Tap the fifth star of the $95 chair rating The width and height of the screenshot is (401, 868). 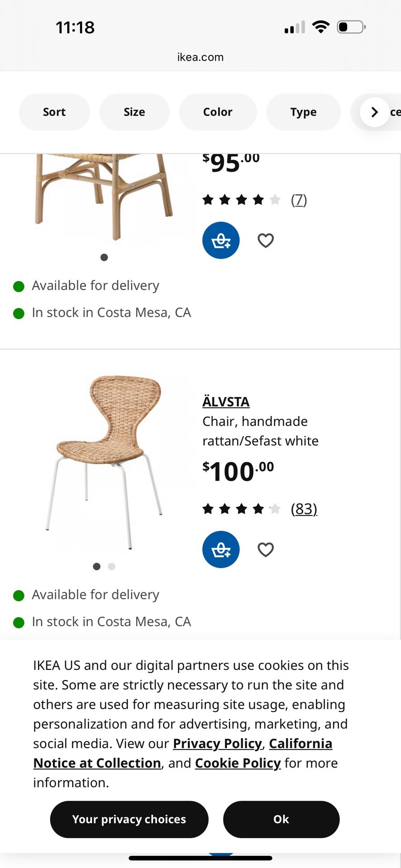(x=275, y=199)
